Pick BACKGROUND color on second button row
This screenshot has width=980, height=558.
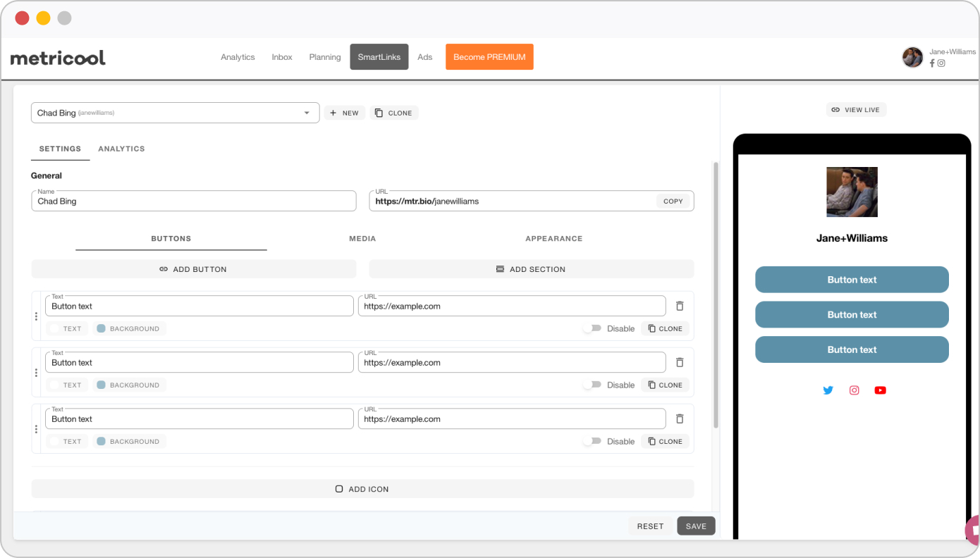129,385
